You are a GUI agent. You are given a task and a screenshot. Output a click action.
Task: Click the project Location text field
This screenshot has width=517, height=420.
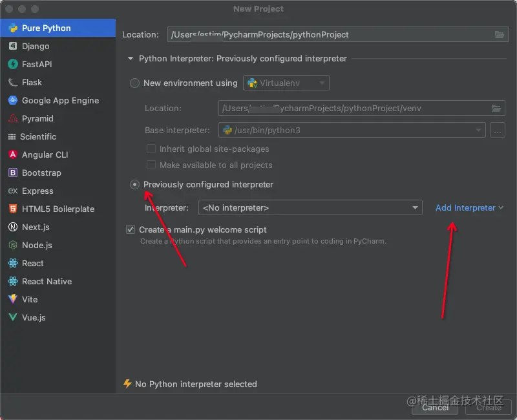click(x=337, y=35)
